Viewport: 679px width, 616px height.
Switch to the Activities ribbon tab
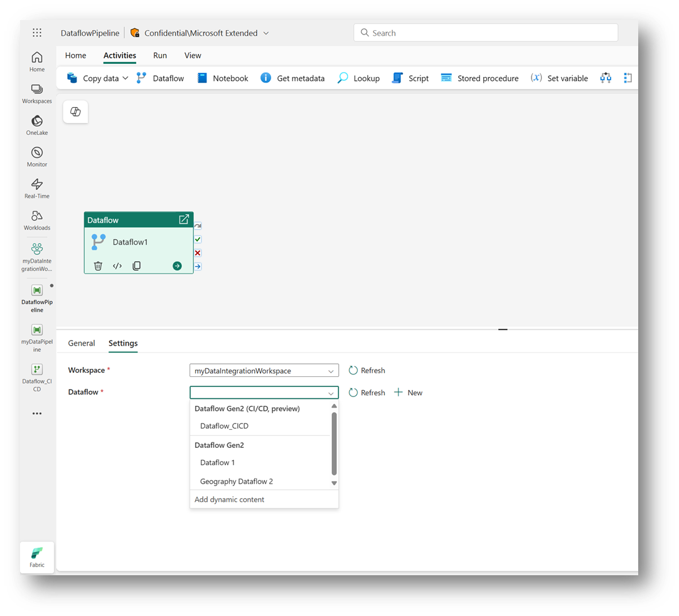point(119,55)
